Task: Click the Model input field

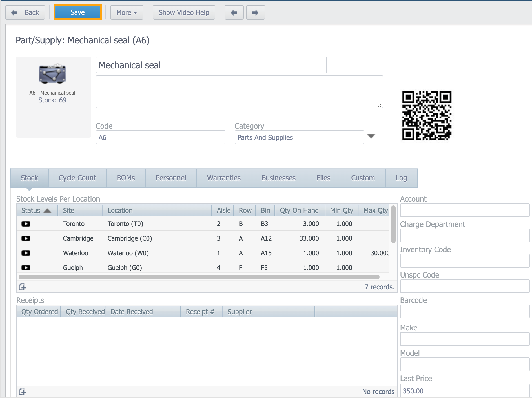Action: (x=465, y=365)
